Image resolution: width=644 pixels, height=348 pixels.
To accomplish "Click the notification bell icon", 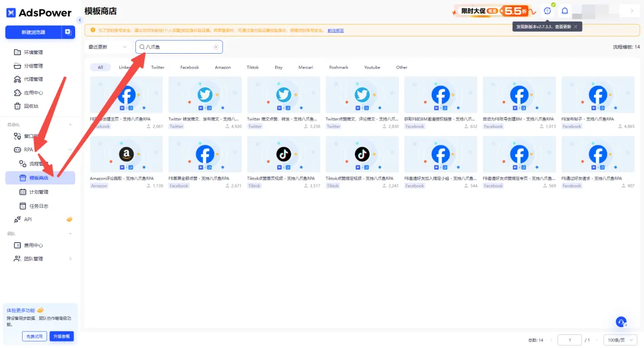I will click(565, 11).
